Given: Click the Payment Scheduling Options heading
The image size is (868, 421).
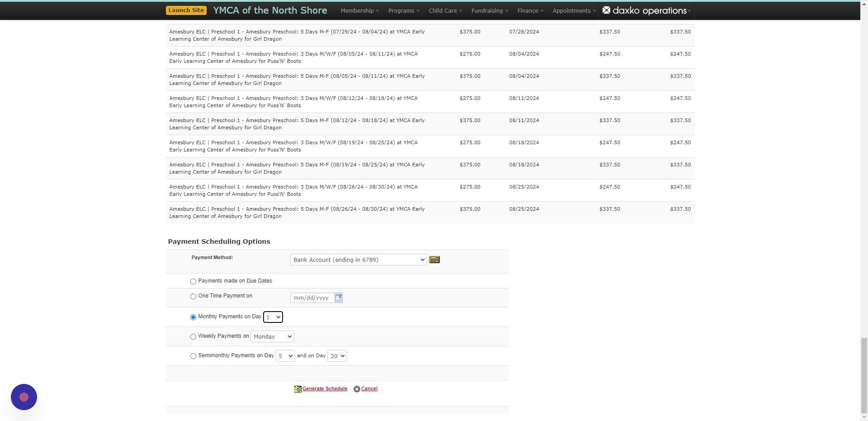Looking at the screenshot, I should 219,241.
